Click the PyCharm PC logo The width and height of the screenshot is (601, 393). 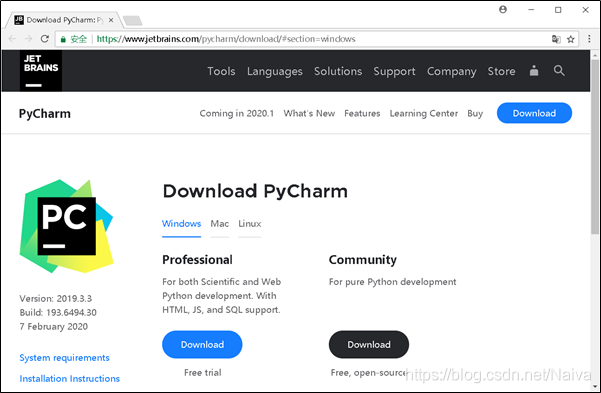(67, 226)
